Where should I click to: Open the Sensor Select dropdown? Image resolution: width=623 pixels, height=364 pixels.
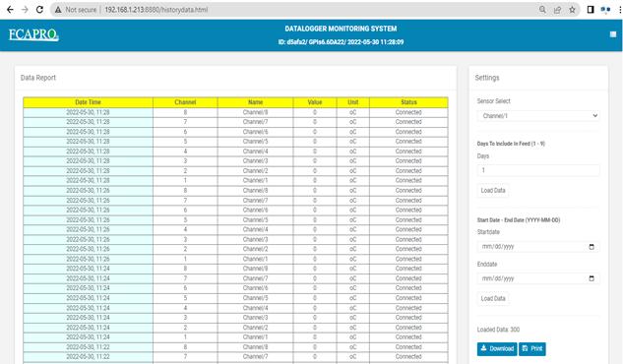coord(538,116)
